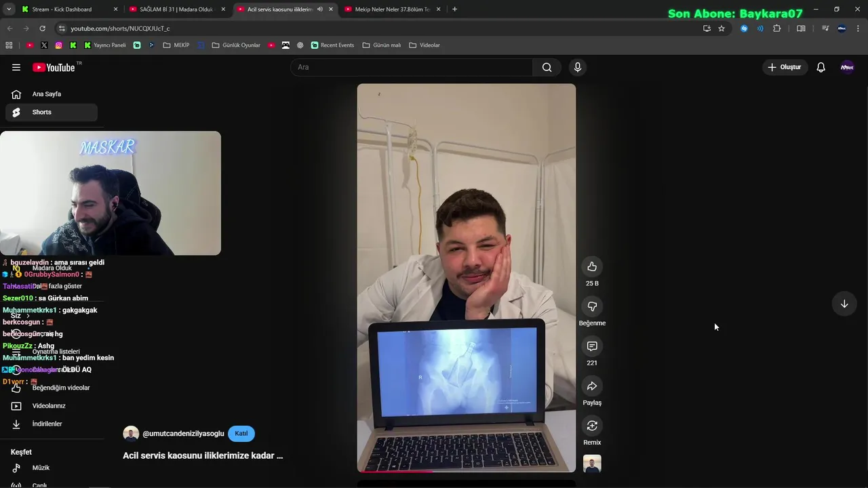
Task: Click the Short's red progress bar
Action: point(467,471)
